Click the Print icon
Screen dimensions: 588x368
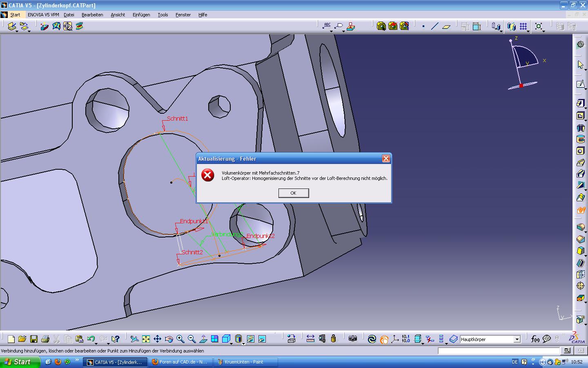pos(45,339)
